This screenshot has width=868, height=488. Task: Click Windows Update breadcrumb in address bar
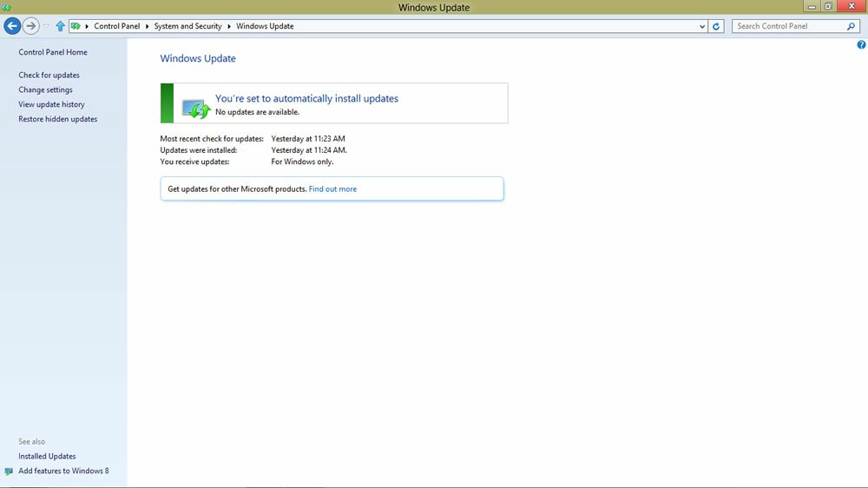coord(265,26)
